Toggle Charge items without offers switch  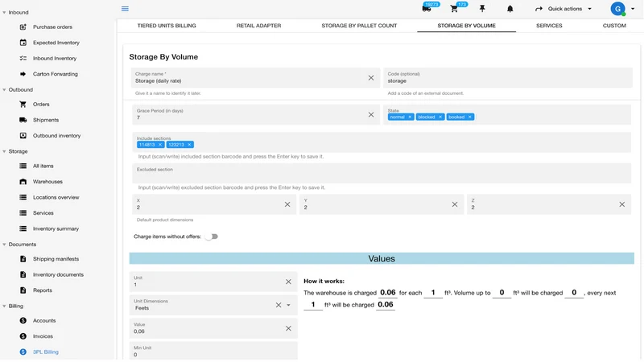point(211,237)
